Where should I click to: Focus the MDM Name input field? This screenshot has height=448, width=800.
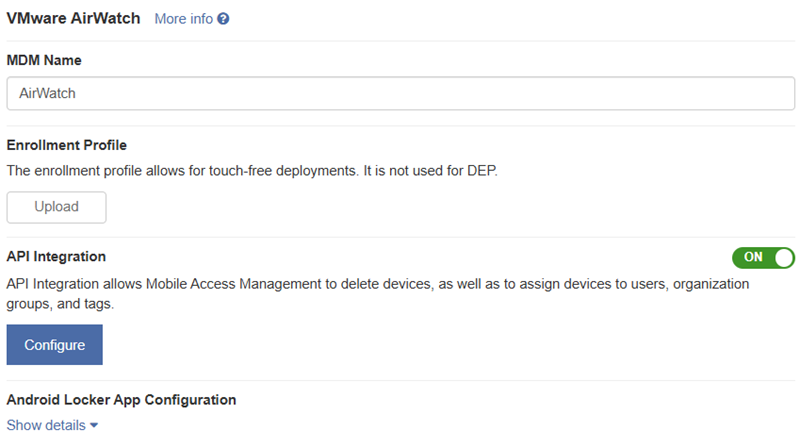[401, 93]
